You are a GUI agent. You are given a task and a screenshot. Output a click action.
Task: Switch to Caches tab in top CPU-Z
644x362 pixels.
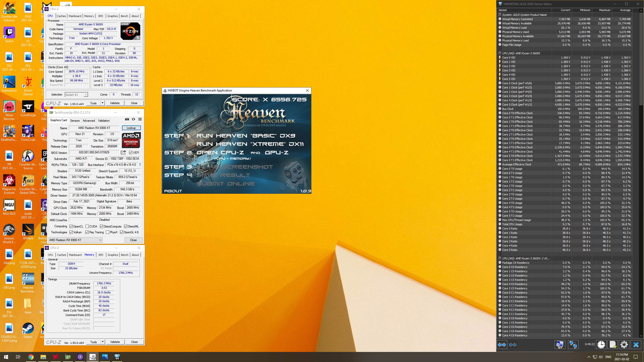click(x=61, y=16)
